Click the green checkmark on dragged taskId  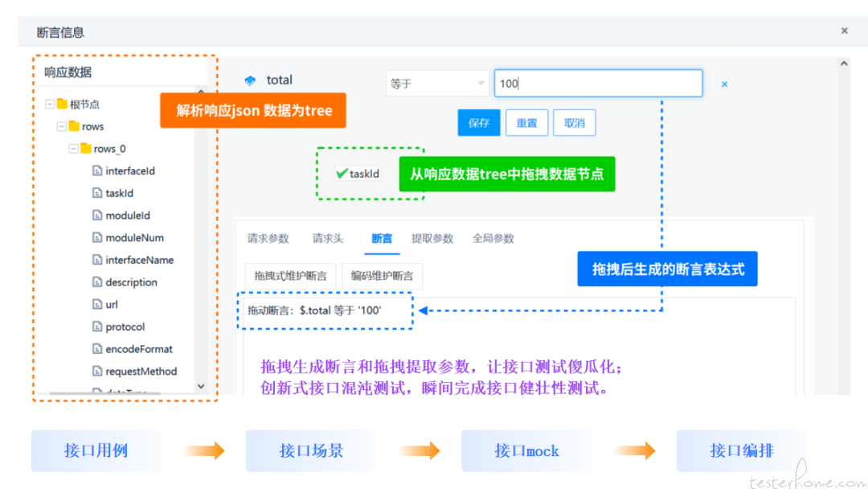[x=342, y=173]
